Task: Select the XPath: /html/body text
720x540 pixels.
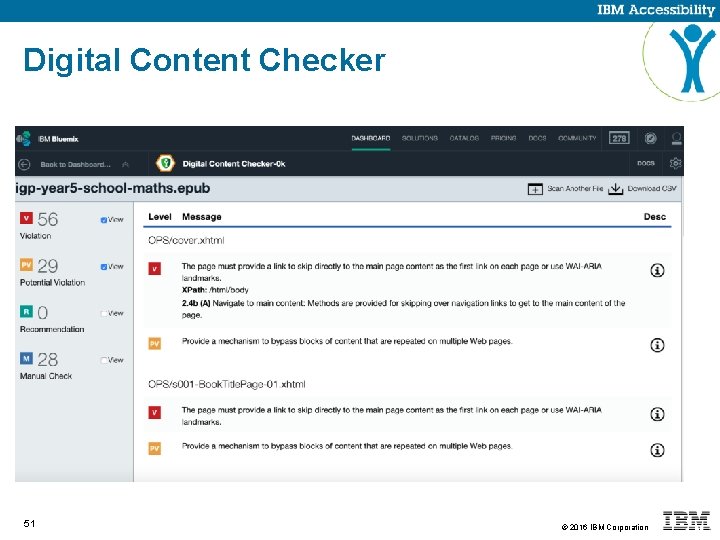Action: pyautogui.click(x=215, y=290)
